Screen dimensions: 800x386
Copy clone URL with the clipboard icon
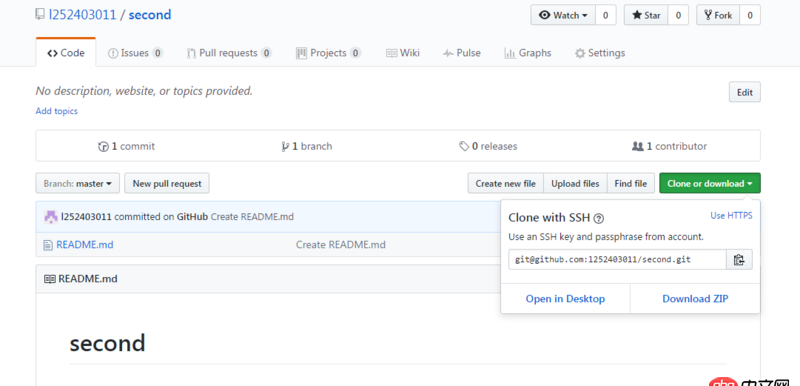pos(739,260)
